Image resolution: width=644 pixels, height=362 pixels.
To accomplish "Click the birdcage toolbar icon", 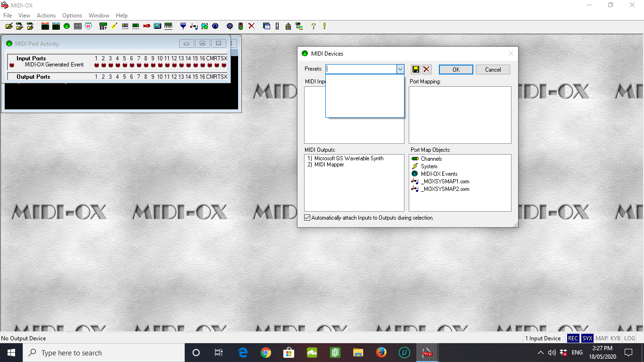I will pyautogui.click(x=288, y=26).
